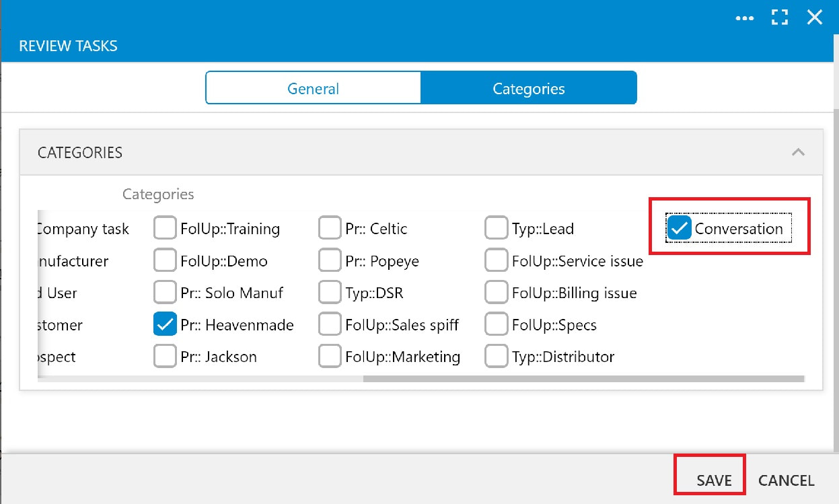Toggle fullscreen with the expand icon
This screenshot has height=504, width=839.
click(x=780, y=17)
